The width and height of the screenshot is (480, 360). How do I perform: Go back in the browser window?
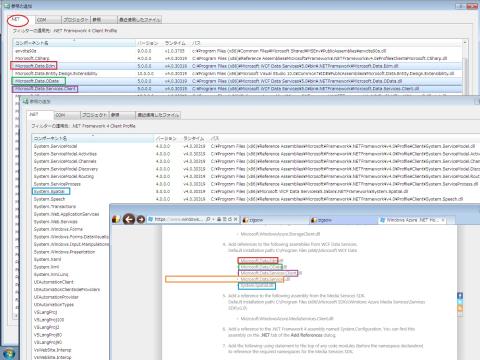[129, 219]
